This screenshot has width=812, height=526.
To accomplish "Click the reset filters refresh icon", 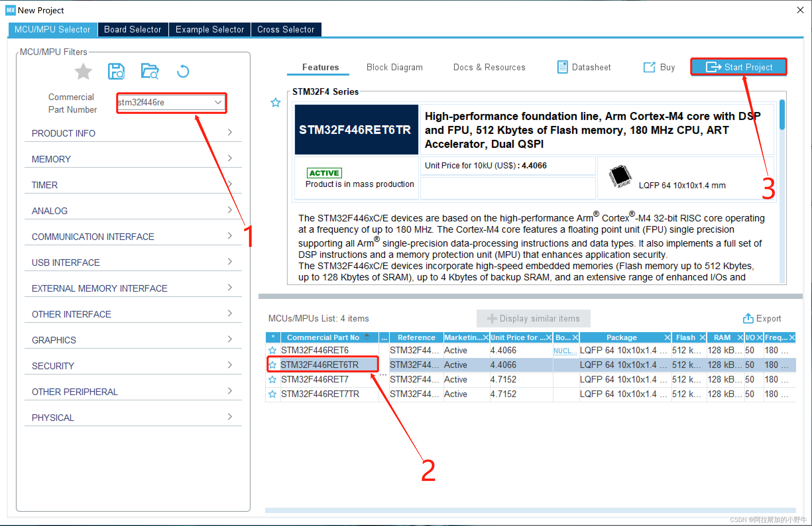I will (x=183, y=71).
